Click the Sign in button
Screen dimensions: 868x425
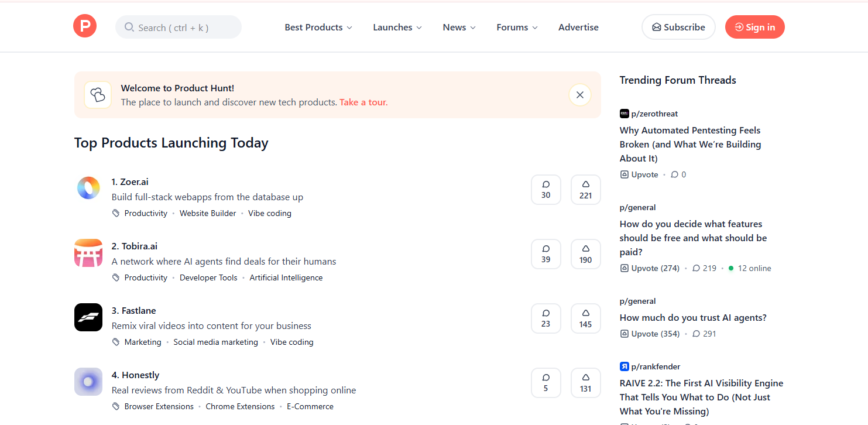(754, 28)
